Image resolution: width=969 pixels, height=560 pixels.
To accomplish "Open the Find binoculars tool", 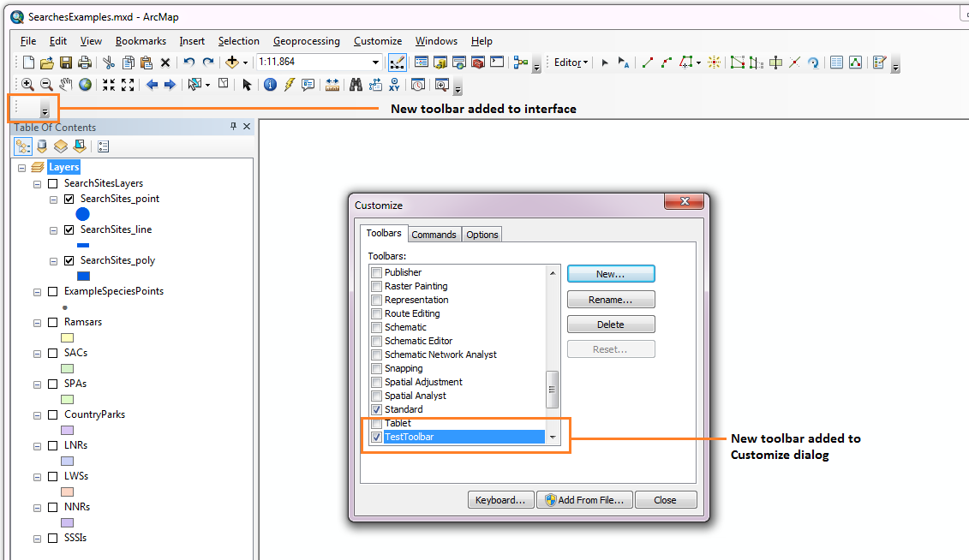I will point(356,85).
